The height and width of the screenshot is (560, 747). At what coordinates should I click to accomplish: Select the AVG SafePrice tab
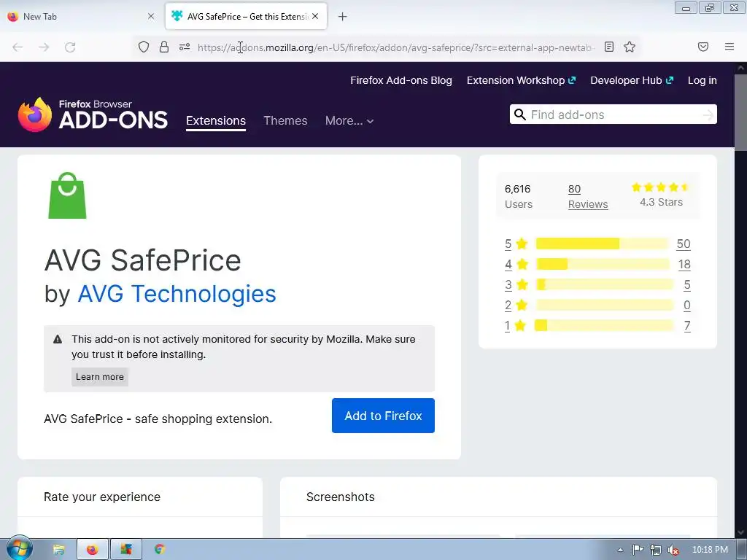click(x=246, y=16)
